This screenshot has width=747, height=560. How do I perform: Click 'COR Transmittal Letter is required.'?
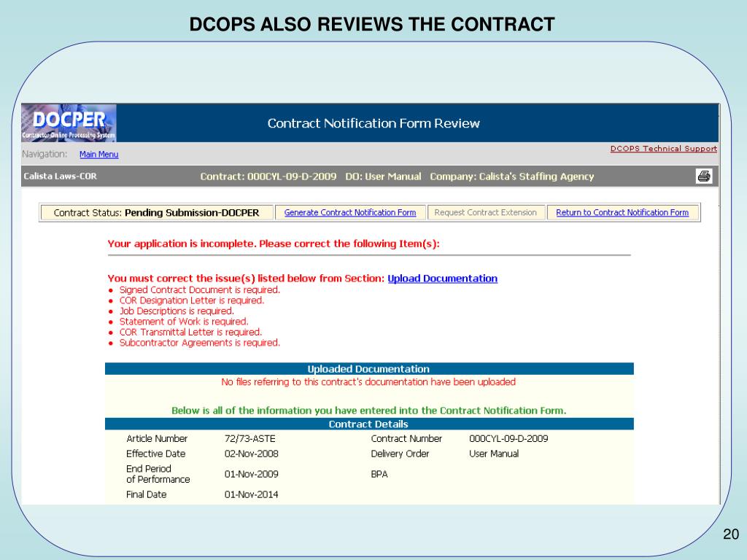[190, 332]
